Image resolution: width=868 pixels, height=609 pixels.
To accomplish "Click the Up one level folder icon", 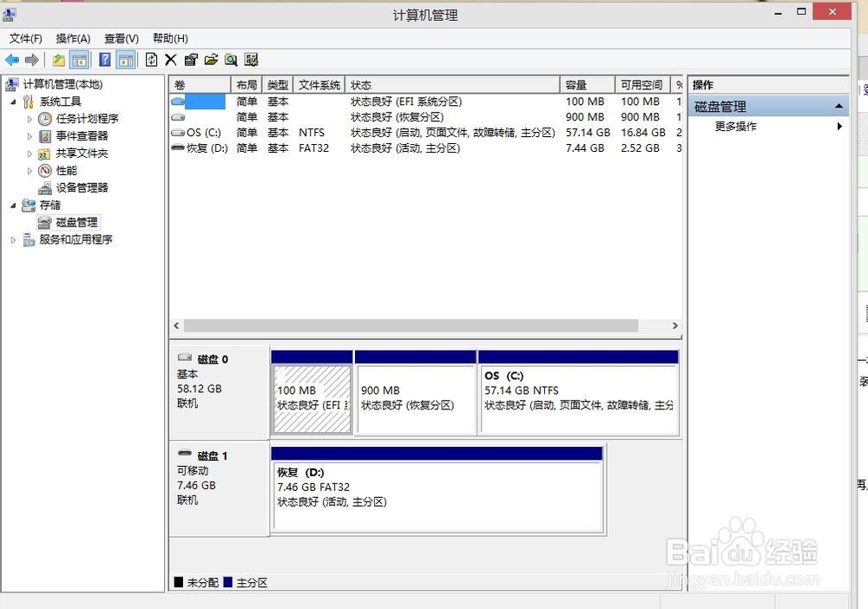I will coord(58,60).
